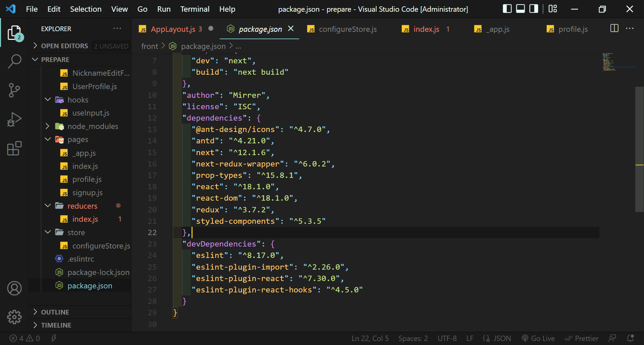The height and width of the screenshot is (345, 644).
Task: Expand the node_modules folder
Action: [93, 126]
